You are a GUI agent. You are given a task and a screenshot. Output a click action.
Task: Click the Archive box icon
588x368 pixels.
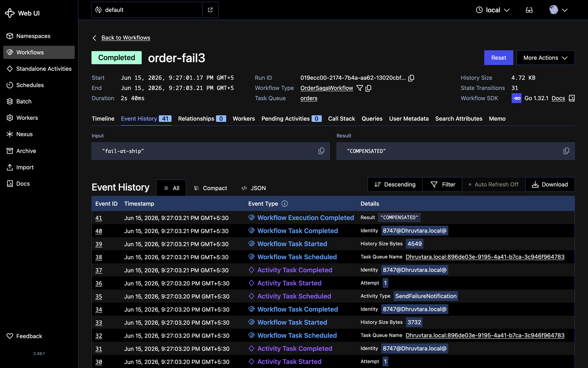point(10,151)
